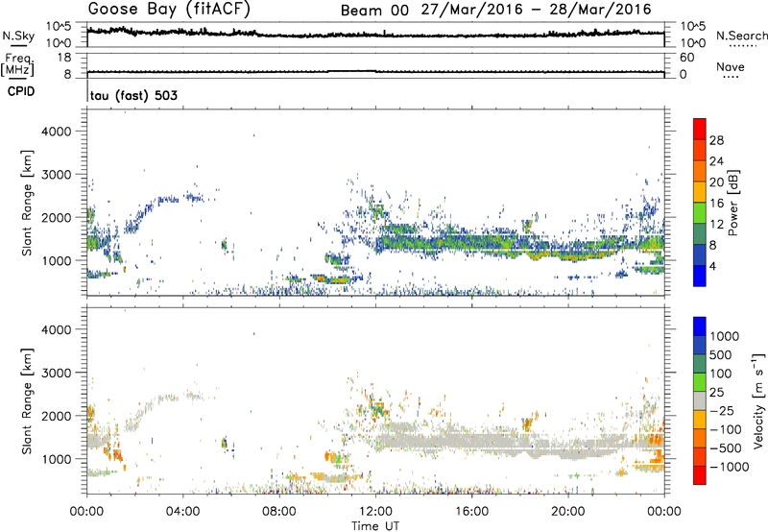
Task: Click the 20:00 time axis label
Action: click(x=568, y=512)
